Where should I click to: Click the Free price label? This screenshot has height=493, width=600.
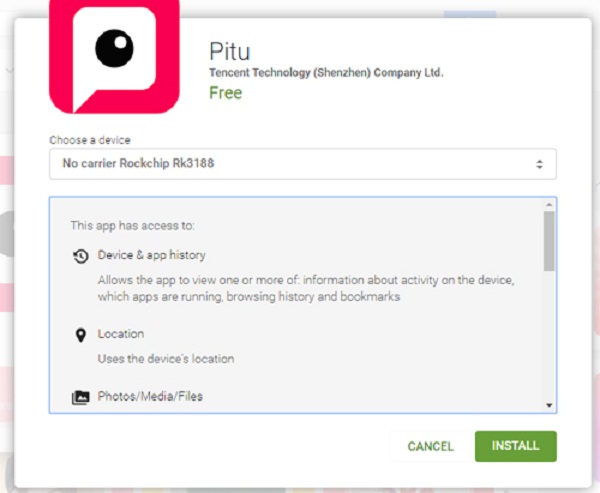(225, 93)
